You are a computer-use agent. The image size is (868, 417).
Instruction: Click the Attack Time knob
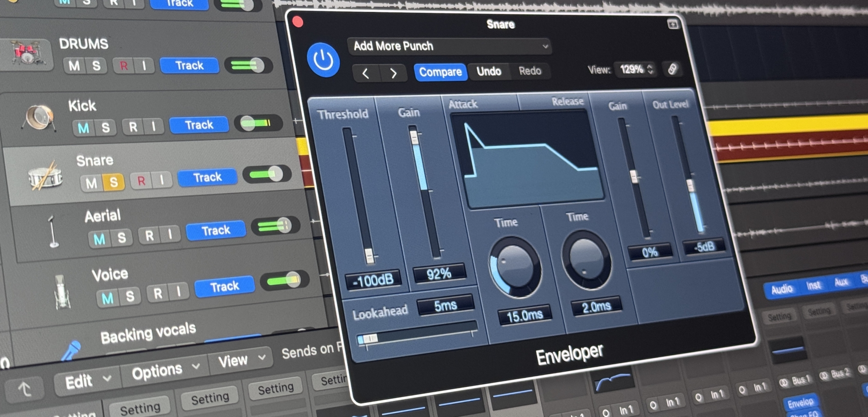click(515, 267)
